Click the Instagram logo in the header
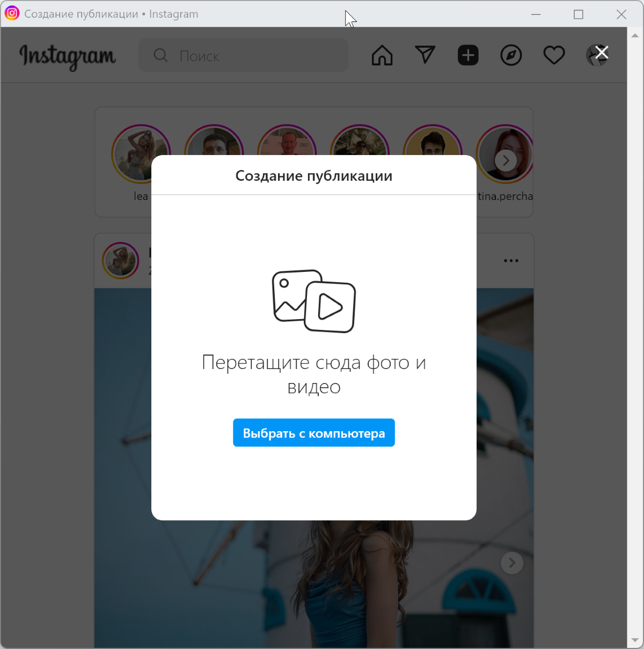Screen dimensions: 644x649 (68, 56)
